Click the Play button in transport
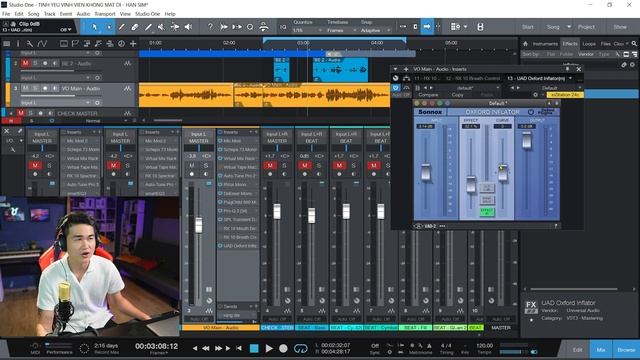 (x=269, y=349)
